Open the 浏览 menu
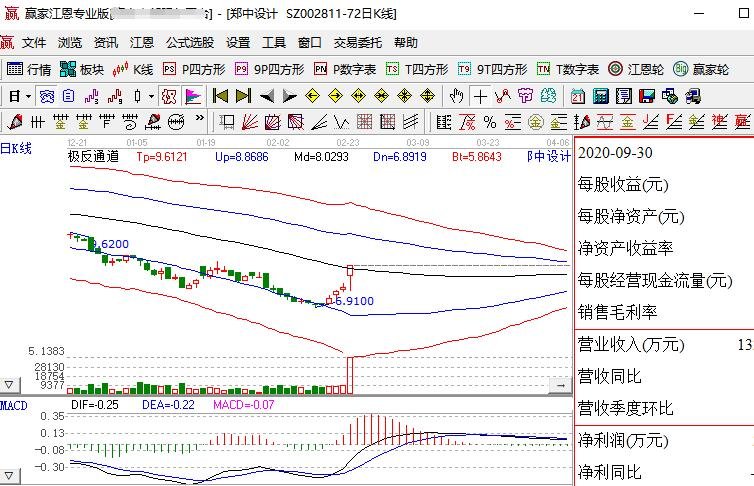This screenshot has width=754, height=486. coord(70,43)
